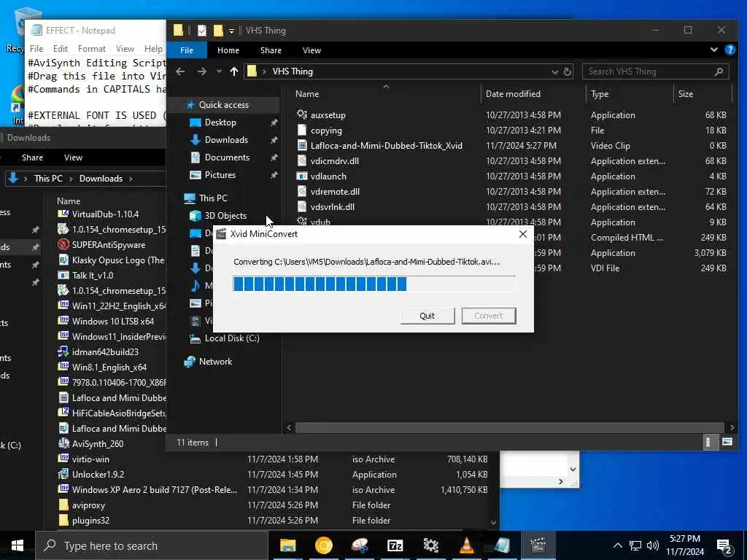This screenshot has height=560, width=747.
Task: Select AviSynth_260 in Downloads window
Action: tap(98, 444)
